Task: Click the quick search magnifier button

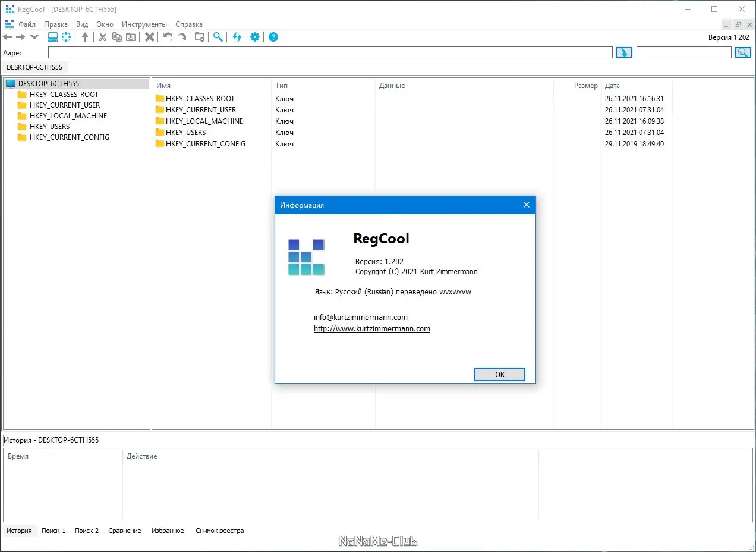Action: [743, 52]
